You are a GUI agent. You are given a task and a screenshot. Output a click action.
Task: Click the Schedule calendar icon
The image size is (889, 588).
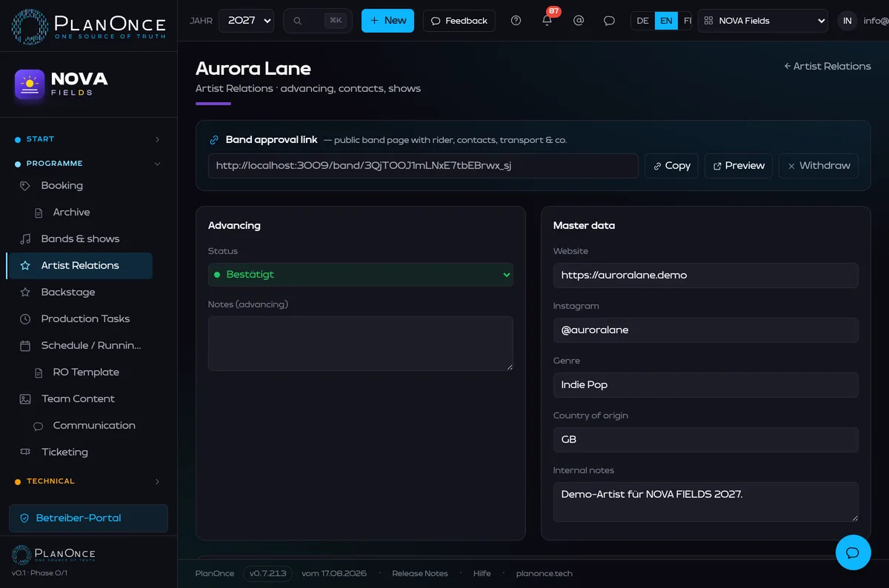(25, 346)
